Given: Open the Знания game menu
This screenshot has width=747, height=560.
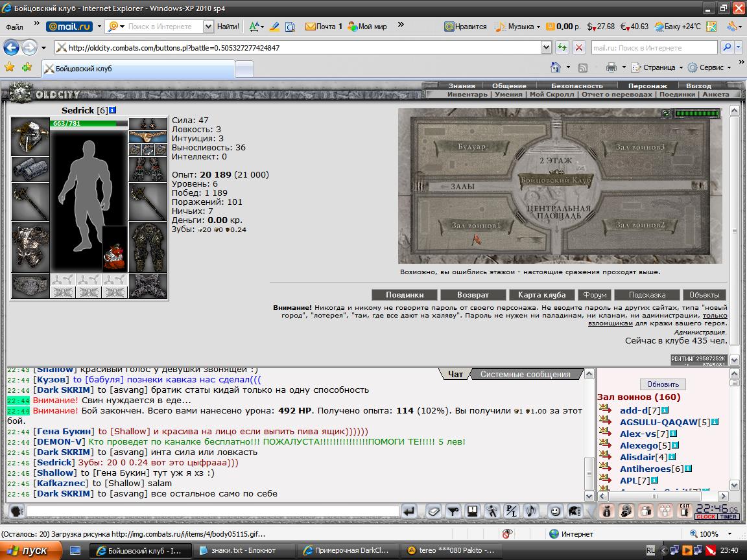Looking at the screenshot, I should [x=462, y=86].
